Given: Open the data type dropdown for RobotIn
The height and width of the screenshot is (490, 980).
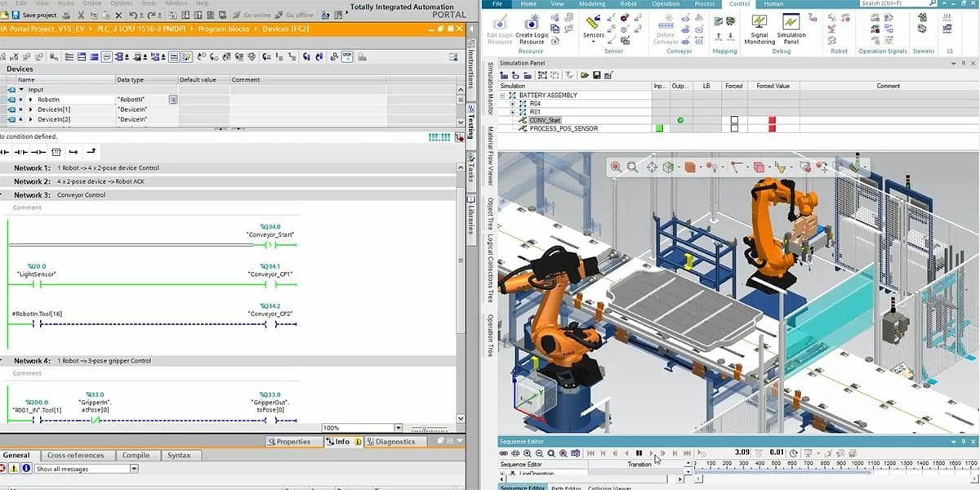Looking at the screenshot, I should (x=173, y=100).
